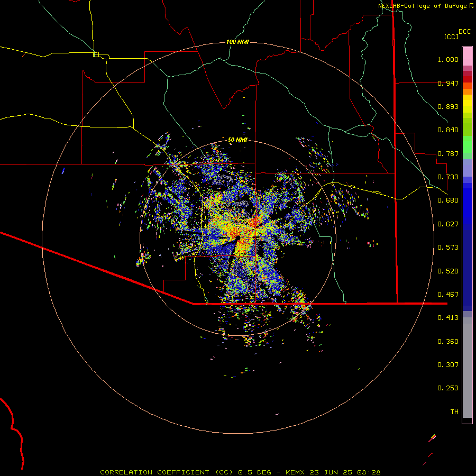The height and width of the screenshot is (476, 476).
Task: Click the NEXLAB-College of DuPage header text
Action: [423, 6]
